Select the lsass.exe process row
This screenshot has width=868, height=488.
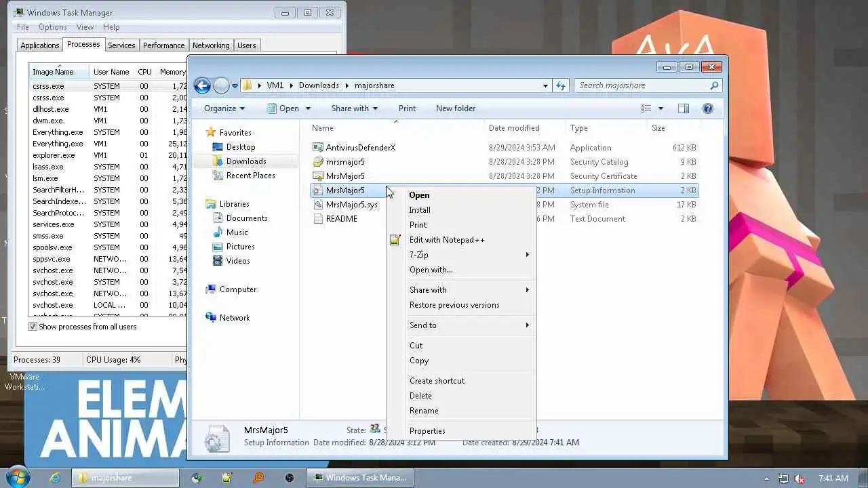coord(108,167)
